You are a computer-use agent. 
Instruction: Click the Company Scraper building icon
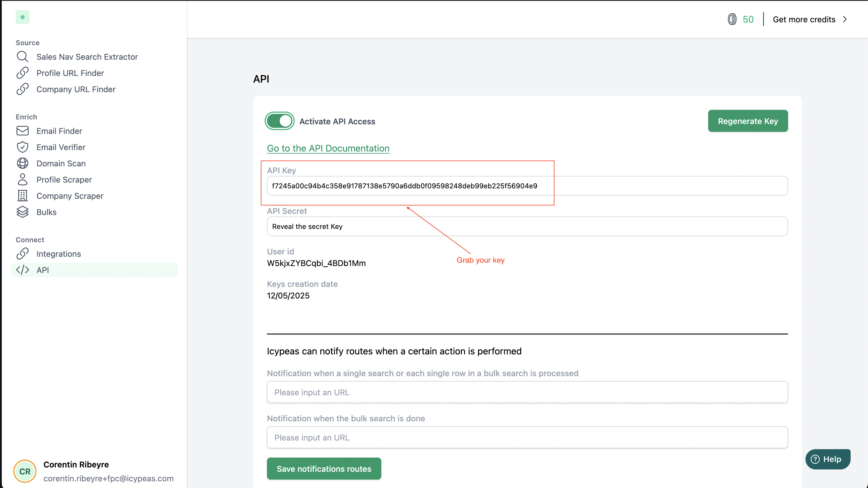point(22,196)
